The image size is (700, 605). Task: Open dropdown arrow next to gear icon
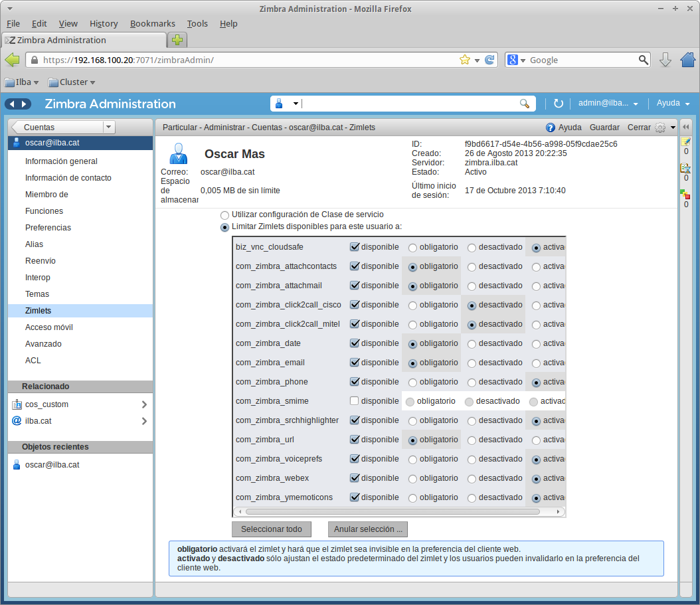673,128
